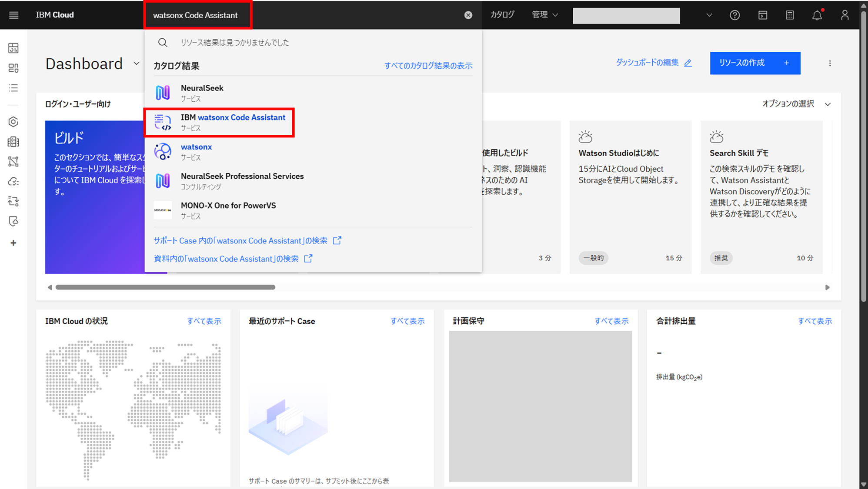The height and width of the screenshot is (489, 868).
Task: Click the リソースの作成 button
Action: [754, 63]
